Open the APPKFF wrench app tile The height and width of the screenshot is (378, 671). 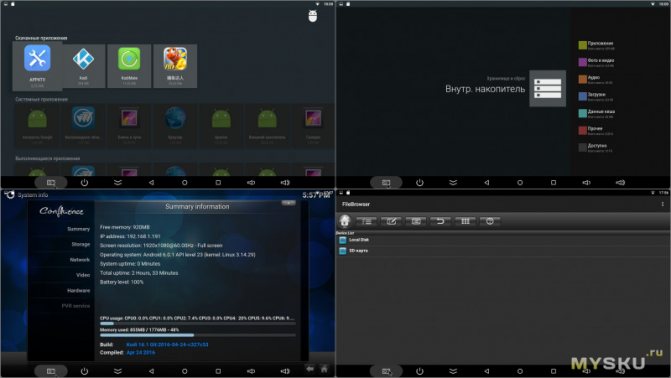tap(37, 66)
